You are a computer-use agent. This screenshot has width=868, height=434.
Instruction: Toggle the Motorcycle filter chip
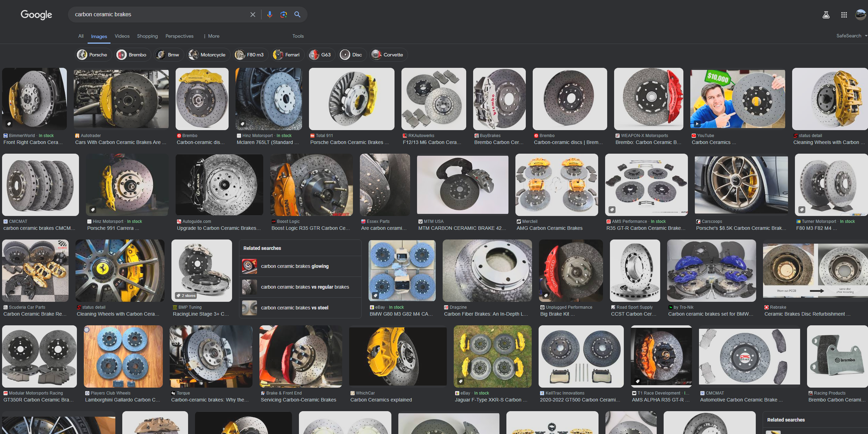click(208, 55)
